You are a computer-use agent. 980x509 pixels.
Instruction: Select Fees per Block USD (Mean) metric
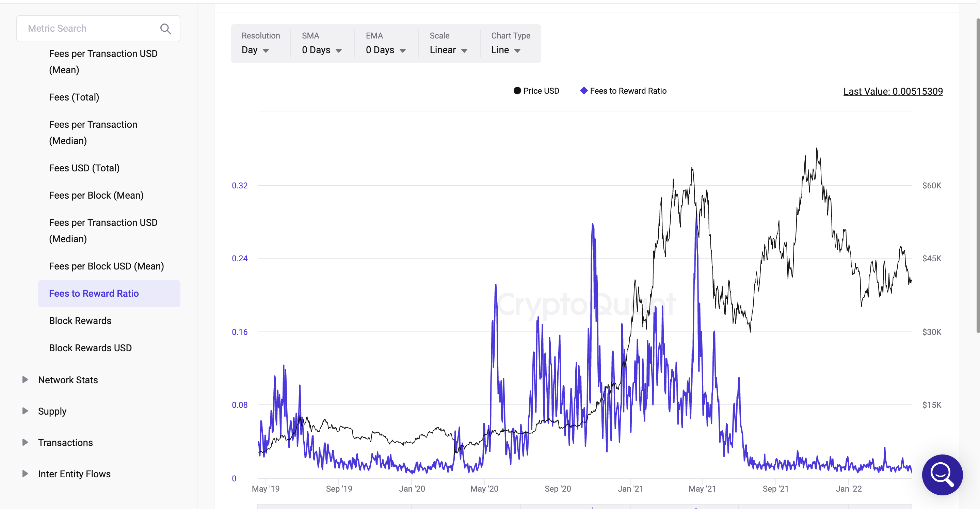(x=106, y=266)
